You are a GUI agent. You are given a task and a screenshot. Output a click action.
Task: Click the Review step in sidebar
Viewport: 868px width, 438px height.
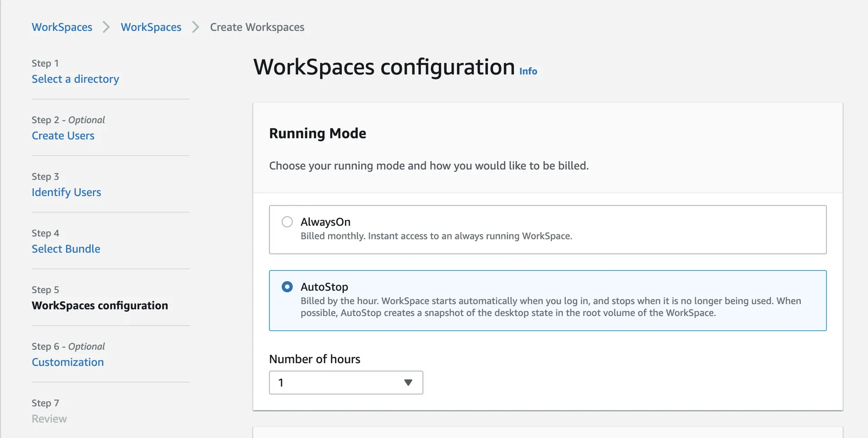(49, 419)
